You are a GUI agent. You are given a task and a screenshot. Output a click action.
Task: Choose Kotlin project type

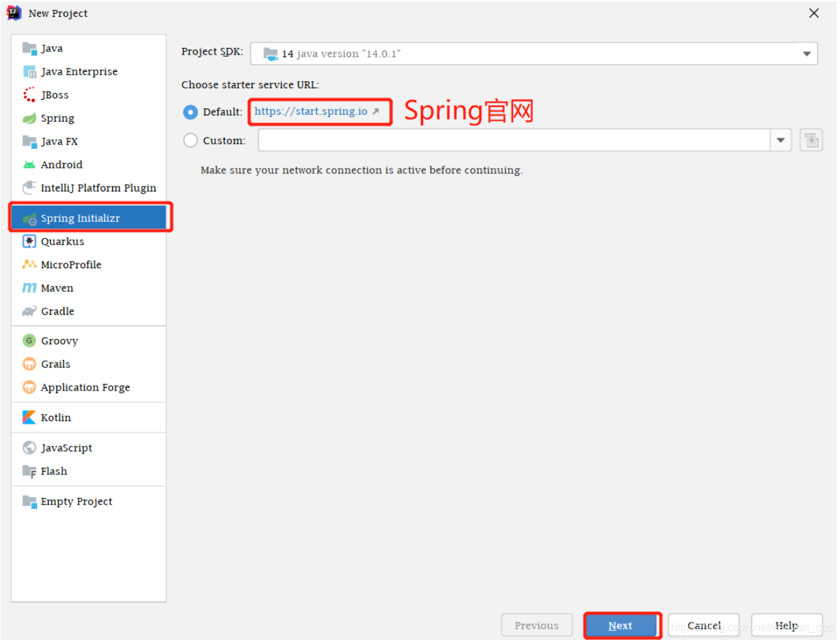point(89,418)
